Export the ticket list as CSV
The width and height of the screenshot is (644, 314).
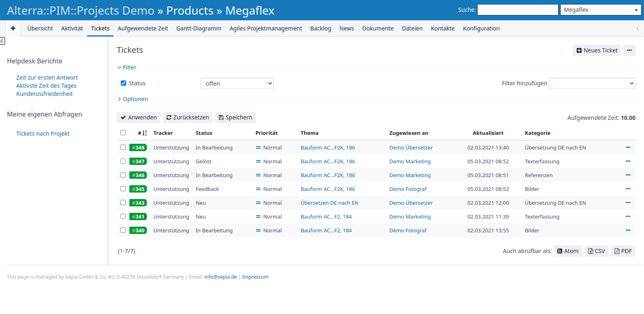coord(596,251)
